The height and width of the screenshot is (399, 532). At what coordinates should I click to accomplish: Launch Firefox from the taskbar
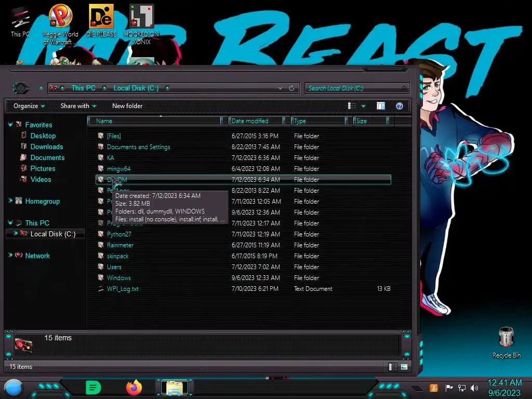coord(134,388)
